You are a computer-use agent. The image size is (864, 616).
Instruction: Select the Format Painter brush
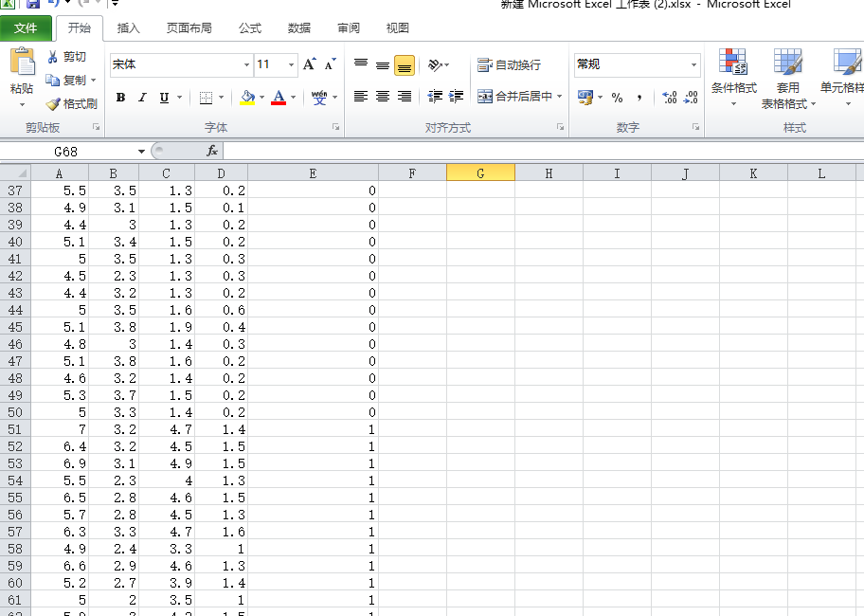tap(53, 104)
